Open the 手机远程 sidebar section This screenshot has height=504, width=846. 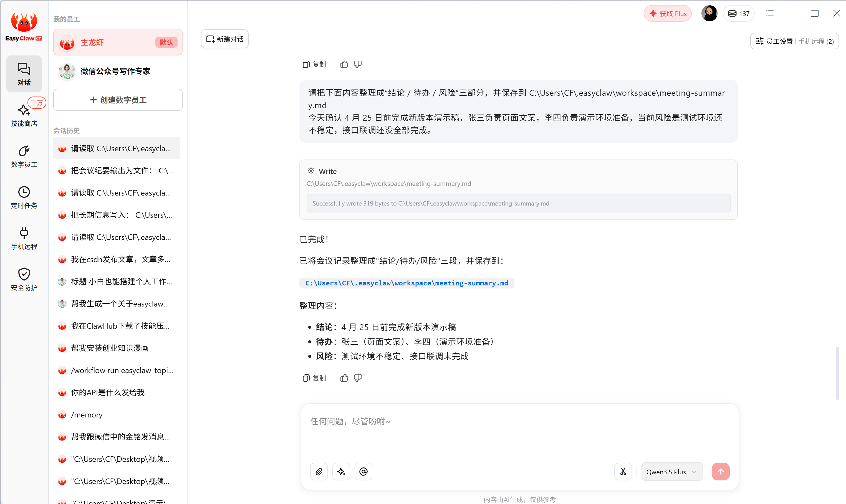tap(24, 239)
